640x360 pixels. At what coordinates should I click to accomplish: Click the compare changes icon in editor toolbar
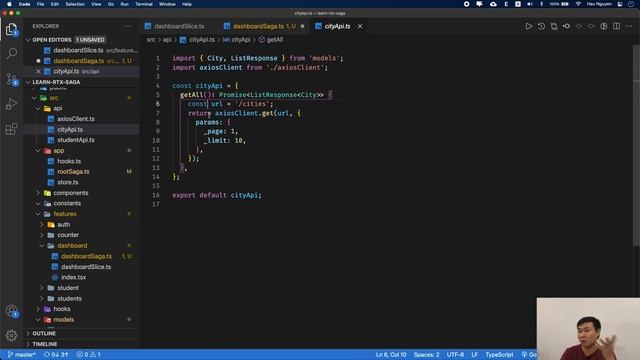point(554,26)
